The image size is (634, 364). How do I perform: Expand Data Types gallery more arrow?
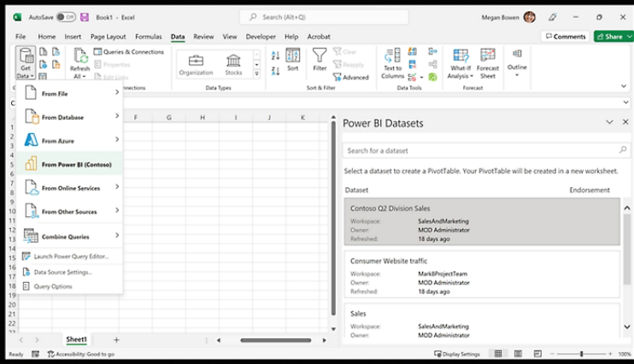256,73
